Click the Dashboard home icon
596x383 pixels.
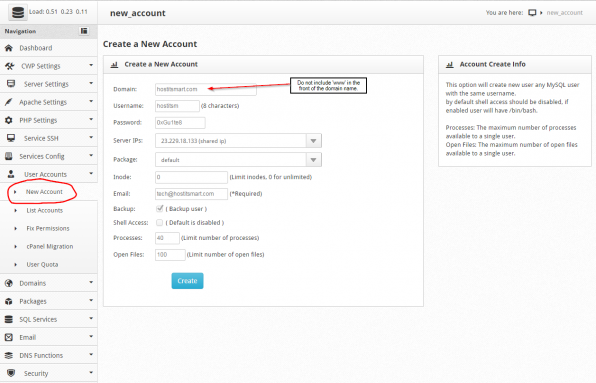(x=9, y=48)
